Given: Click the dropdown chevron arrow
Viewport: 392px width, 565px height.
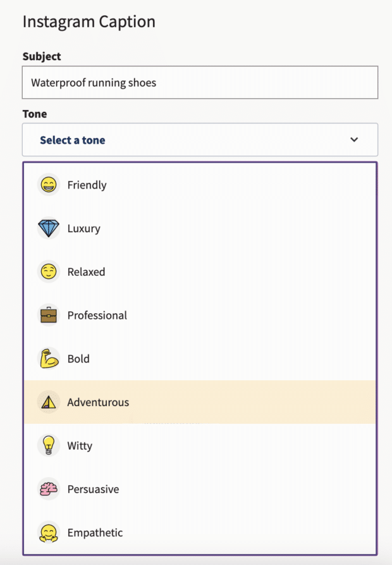Looking at the screenshot, I should (354, 140).
